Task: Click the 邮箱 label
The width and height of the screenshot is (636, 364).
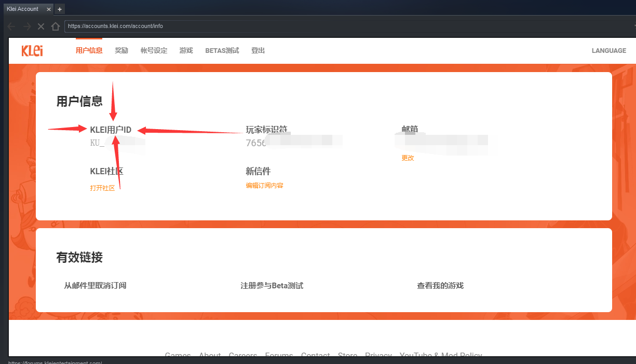Action: [x=410, y=130]
